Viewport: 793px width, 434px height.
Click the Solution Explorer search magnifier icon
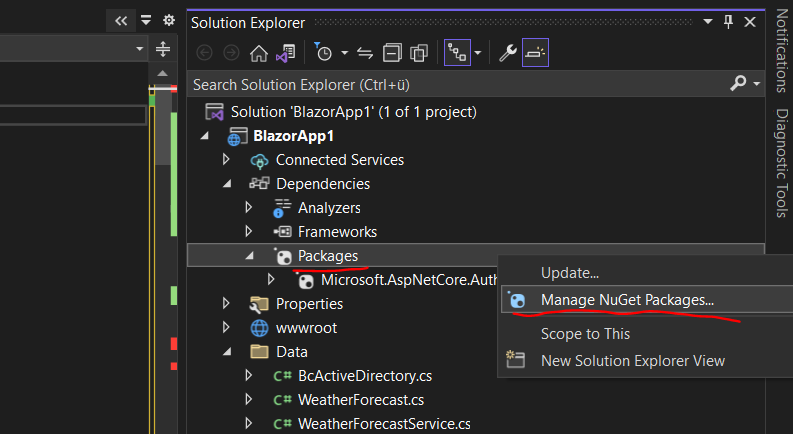[739, 82]
